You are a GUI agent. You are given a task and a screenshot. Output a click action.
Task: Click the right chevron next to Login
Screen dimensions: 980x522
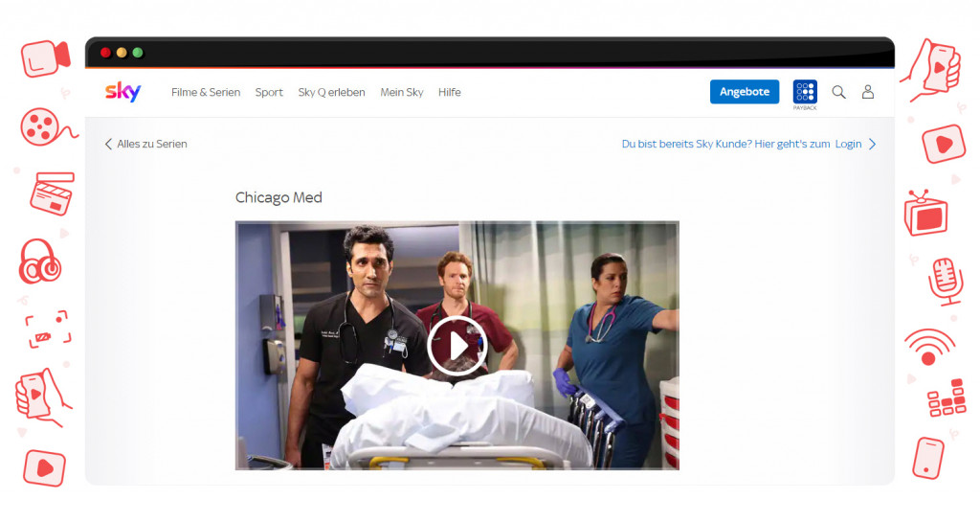pyautogui.click(x=872, y=144)
